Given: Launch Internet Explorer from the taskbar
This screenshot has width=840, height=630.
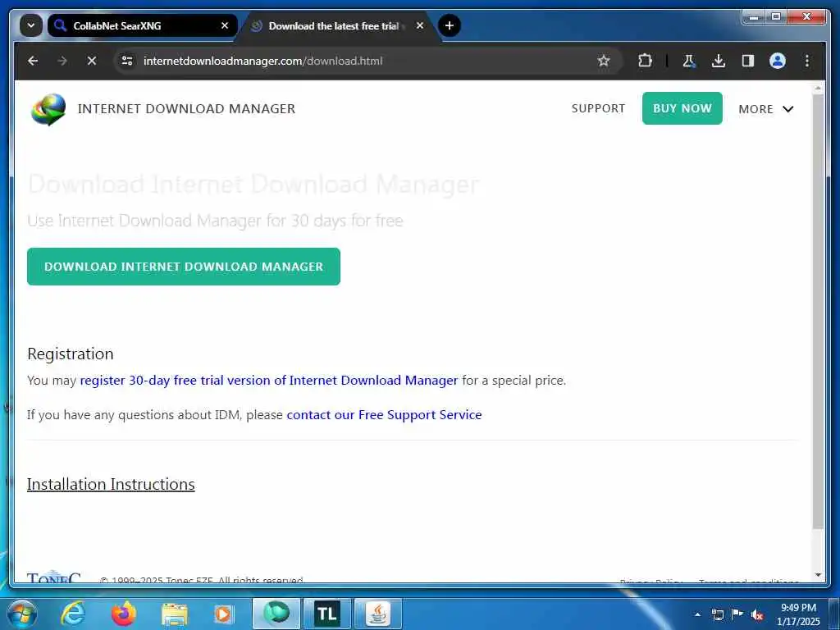Looking at the screenshot, I should point(72,614).
